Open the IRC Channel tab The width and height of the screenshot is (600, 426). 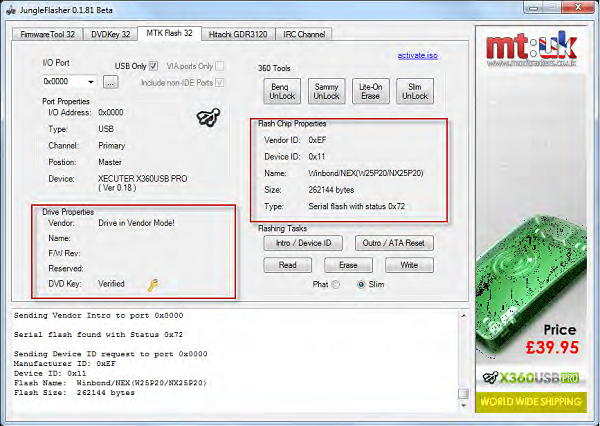point(304,34)
